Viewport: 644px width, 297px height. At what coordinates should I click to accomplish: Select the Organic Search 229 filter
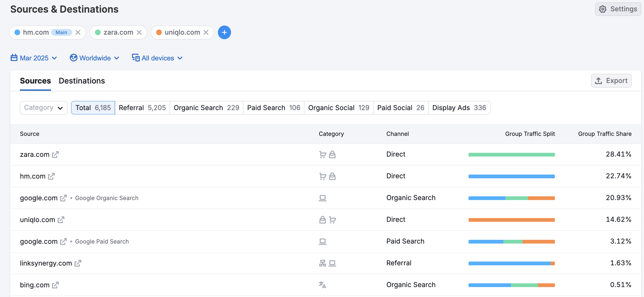(x=206, y=108)
